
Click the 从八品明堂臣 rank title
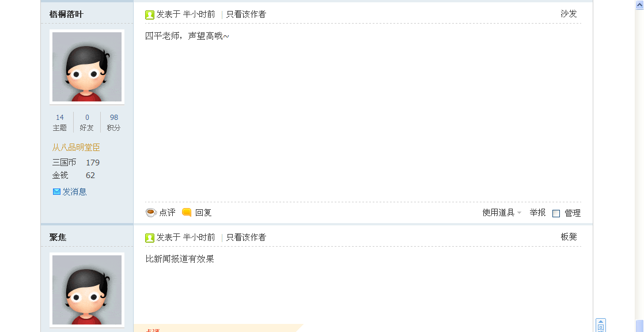click(x=76, y=148)
